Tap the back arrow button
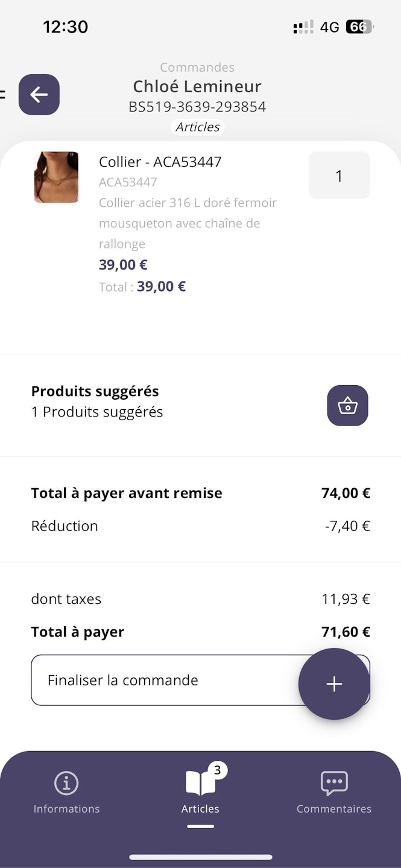Screen dimensions: 401x868 tap(39, 95)
